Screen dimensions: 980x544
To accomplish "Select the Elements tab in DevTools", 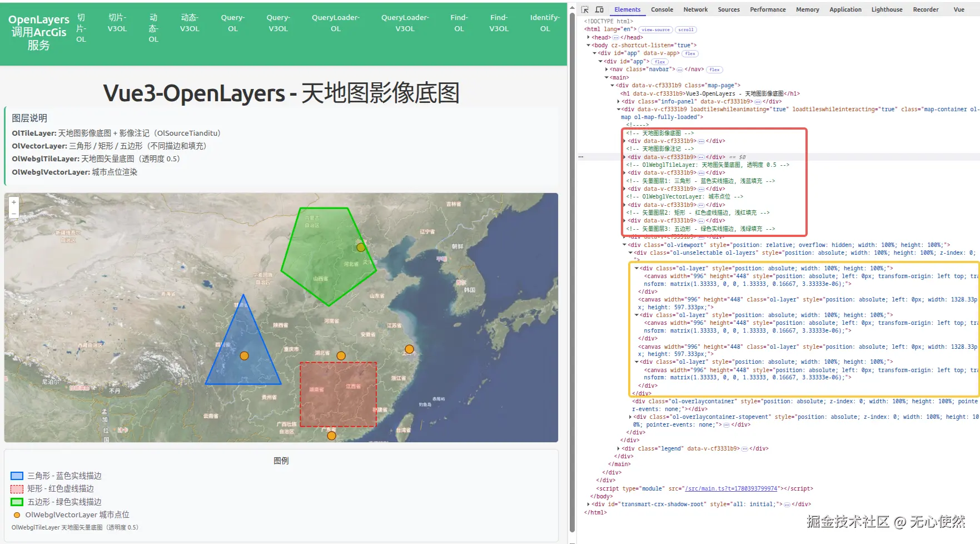I will pyautogui.click(x=627, y=9).
